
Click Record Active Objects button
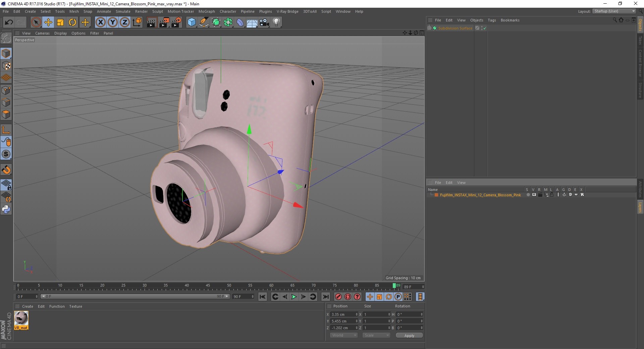coord(338,297)
